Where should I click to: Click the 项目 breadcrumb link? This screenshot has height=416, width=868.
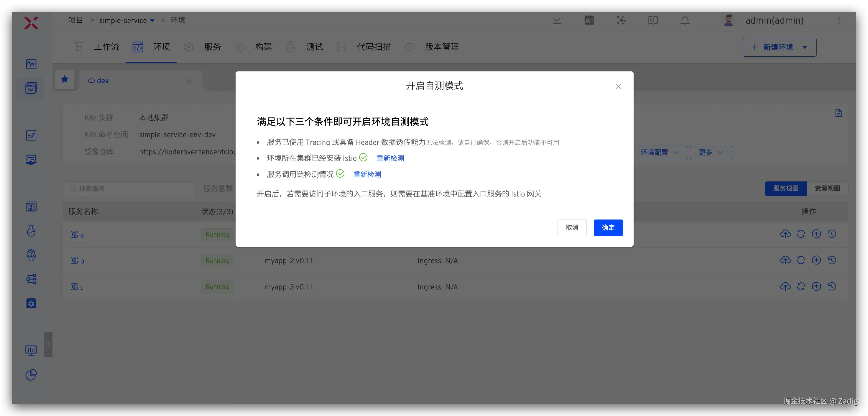(x=75, y=20)
